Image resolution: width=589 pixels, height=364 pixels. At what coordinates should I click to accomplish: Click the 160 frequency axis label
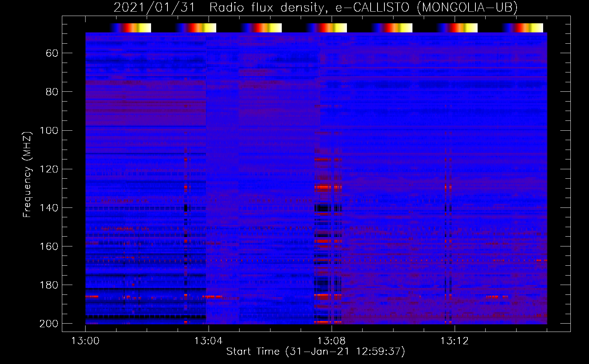pos(49,246)
